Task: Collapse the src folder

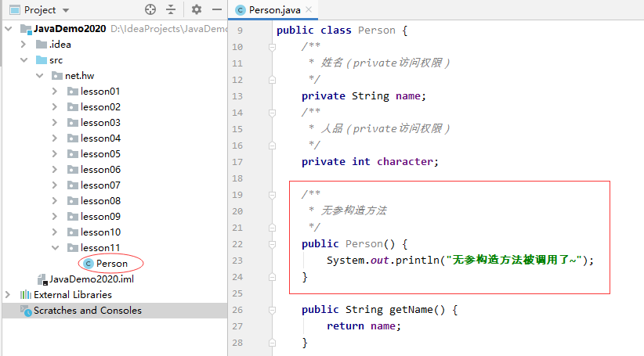Action: (x=24, y=60)
